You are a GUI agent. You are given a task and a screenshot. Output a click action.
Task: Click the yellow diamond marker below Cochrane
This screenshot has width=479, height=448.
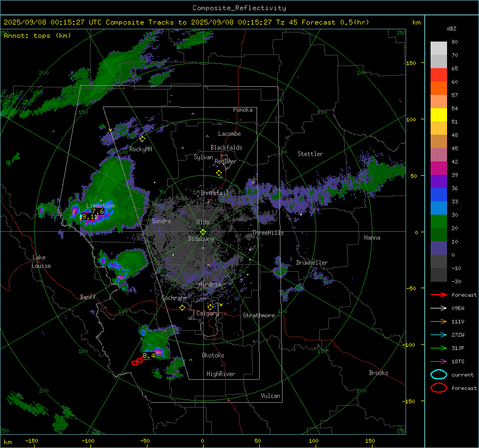click(x=183, y=307)
